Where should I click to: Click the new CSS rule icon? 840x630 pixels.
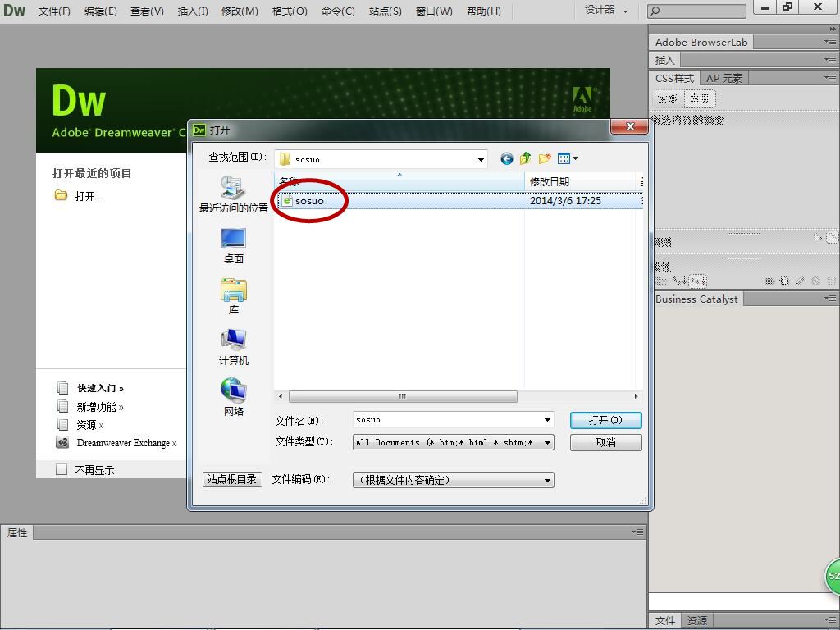tap(784, 281)
